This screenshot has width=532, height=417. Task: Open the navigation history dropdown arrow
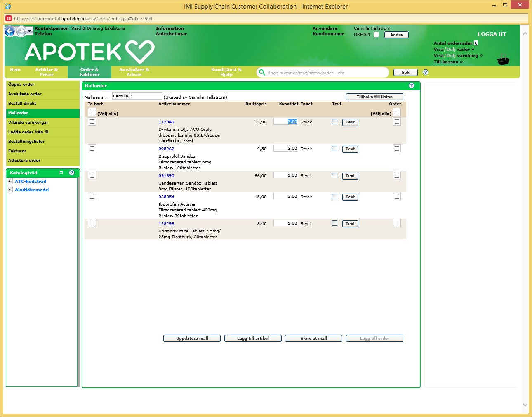[x=30, y=31]
